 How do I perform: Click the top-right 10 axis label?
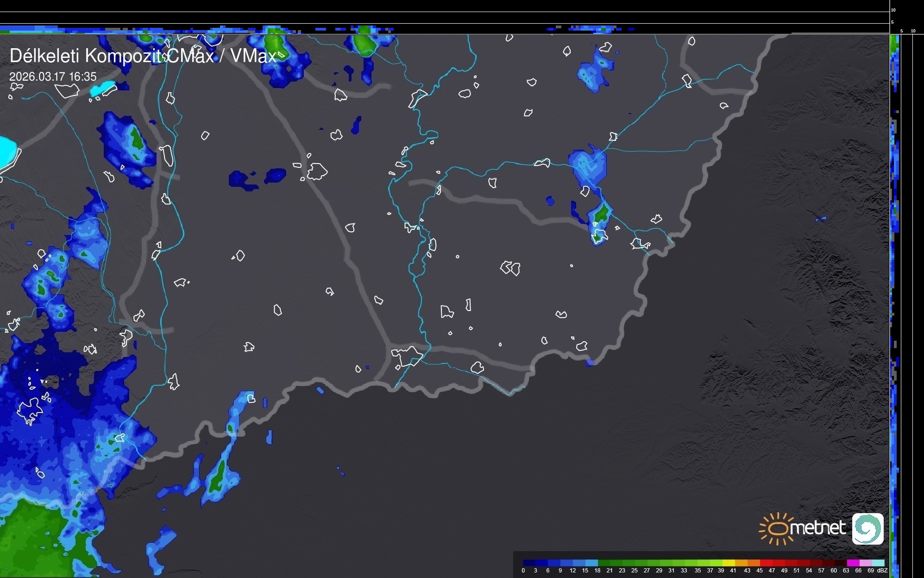coord(893,10)
